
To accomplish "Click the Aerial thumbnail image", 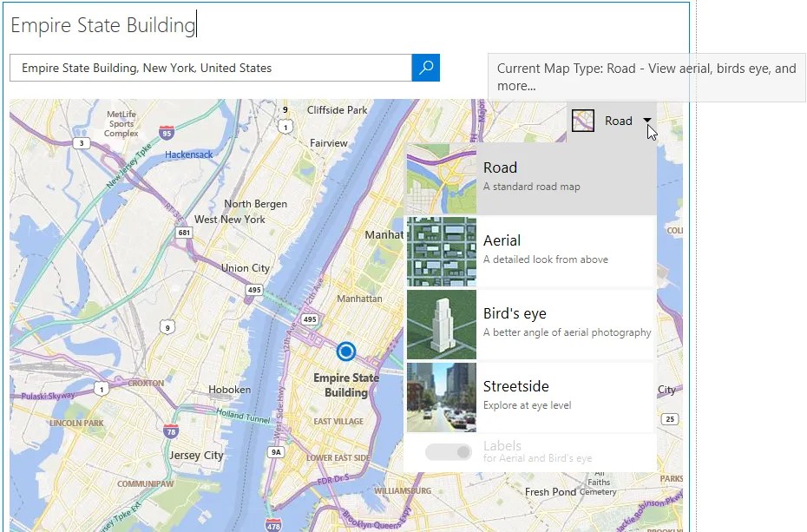I will coord(442,252).
